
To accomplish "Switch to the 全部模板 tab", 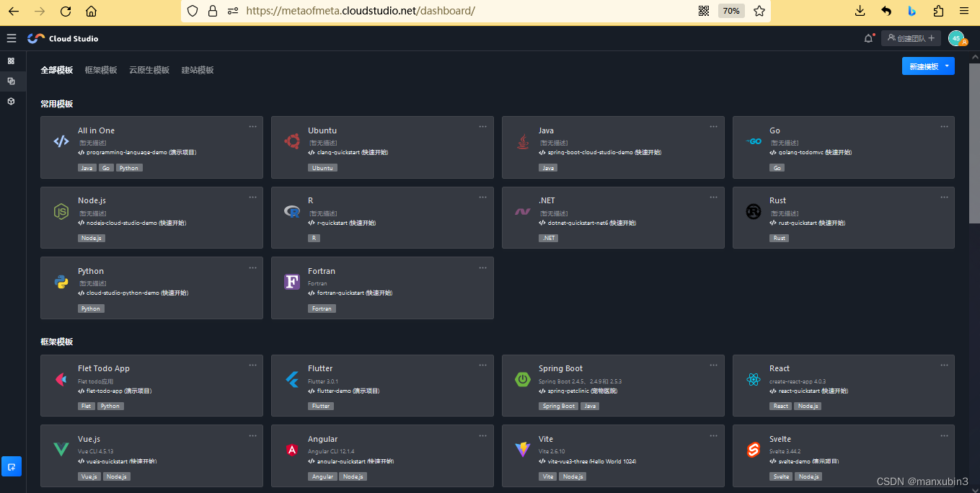I will coord(57,70).
